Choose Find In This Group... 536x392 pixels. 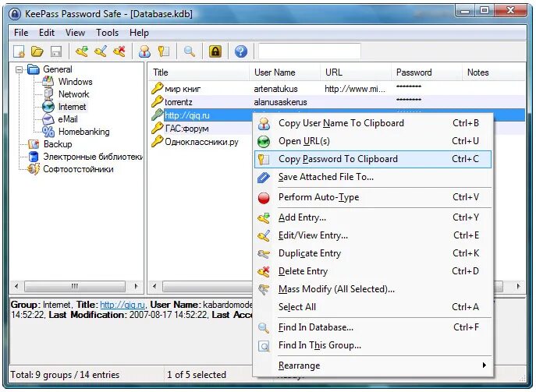point(373,345)
